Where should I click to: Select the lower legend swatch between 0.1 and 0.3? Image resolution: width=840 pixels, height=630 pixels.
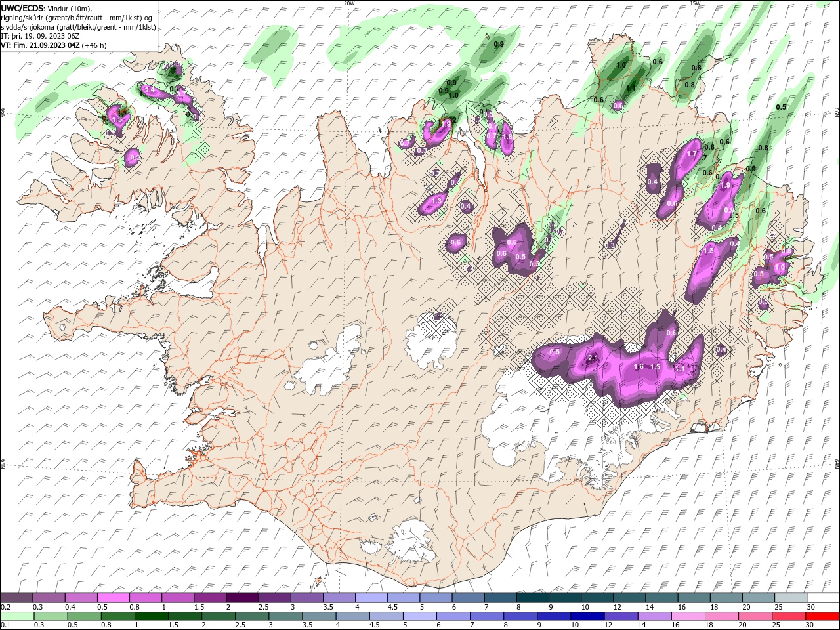click(17, 616)
